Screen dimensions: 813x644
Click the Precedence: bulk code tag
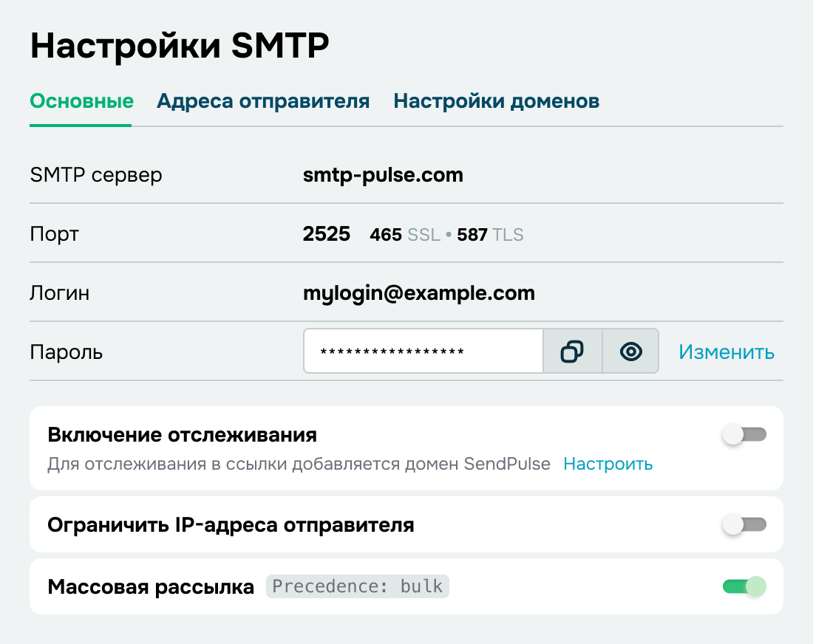[x=358, y=586]
